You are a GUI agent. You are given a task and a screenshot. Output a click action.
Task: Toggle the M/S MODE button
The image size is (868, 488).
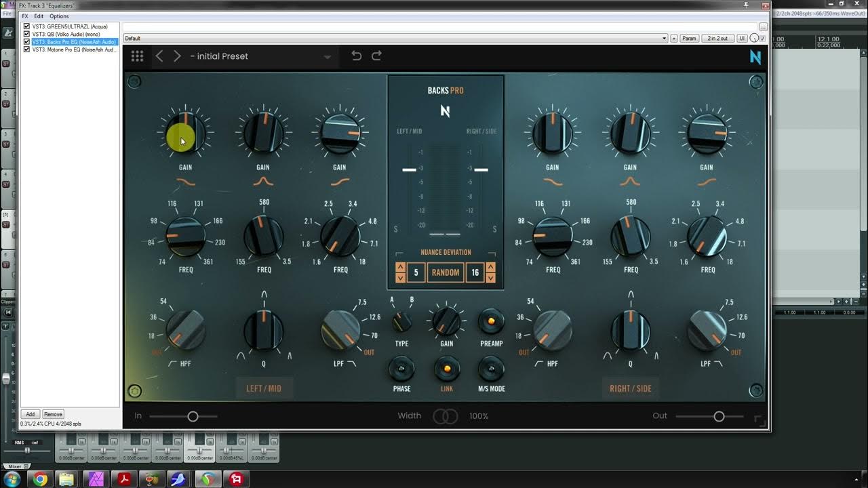(492, 369)
